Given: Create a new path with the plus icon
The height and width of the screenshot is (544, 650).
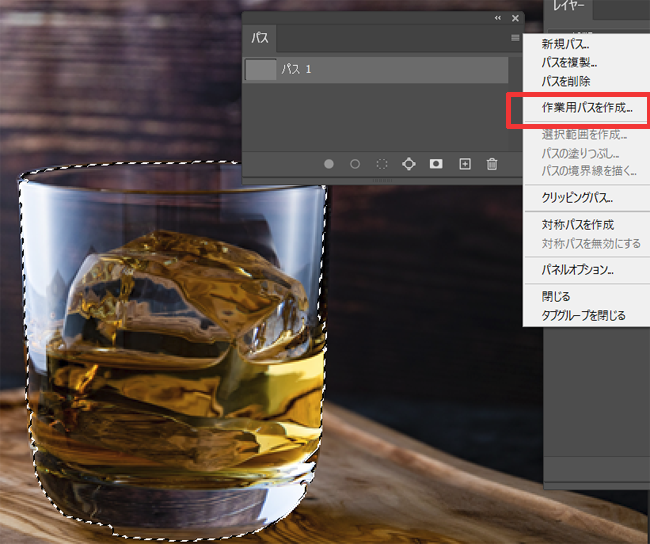Looking at the screenshot, I should pos(464,164).
